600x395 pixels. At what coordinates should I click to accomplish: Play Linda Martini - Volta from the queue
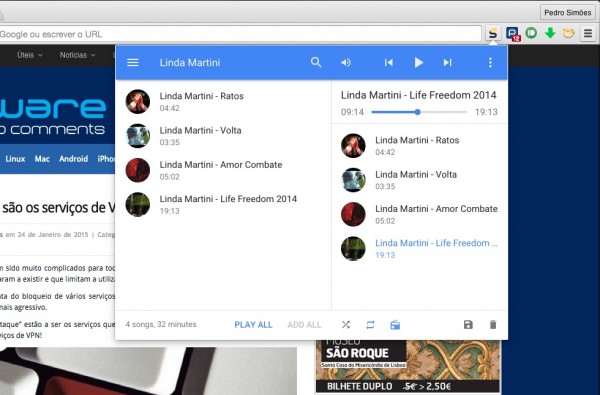[420, 180]
